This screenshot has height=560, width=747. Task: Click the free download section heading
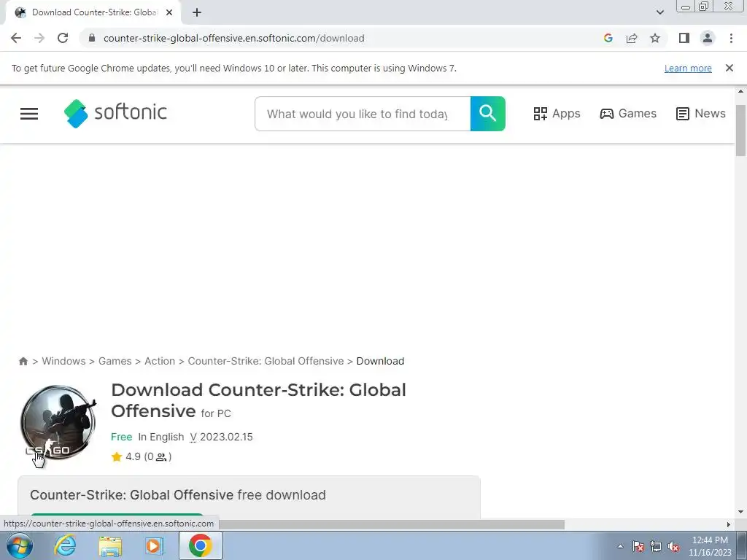[178, 495]
